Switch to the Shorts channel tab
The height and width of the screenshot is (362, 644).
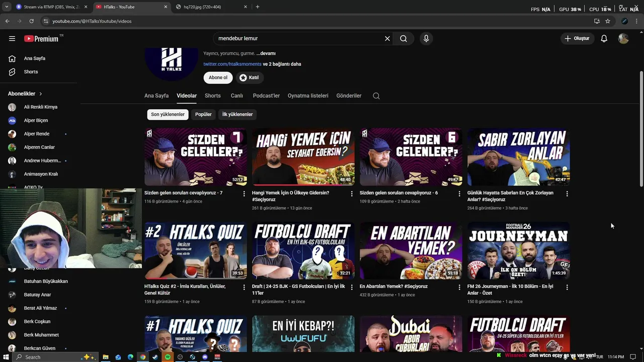[213, 96]
